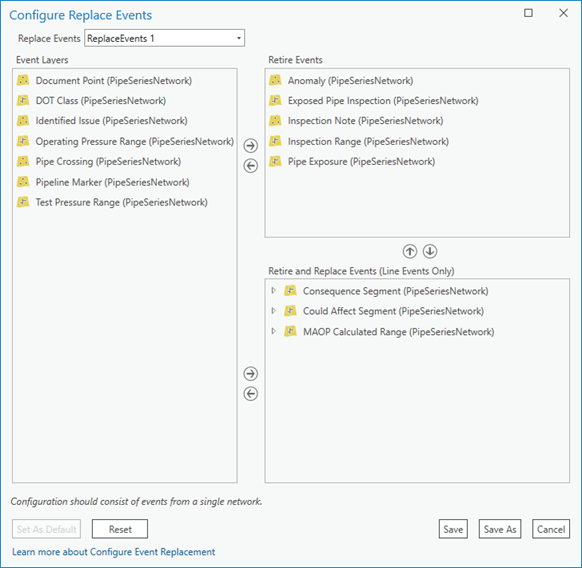Click the right arrow to add to Retire Events
582x568 pixels.
(251, 146)
